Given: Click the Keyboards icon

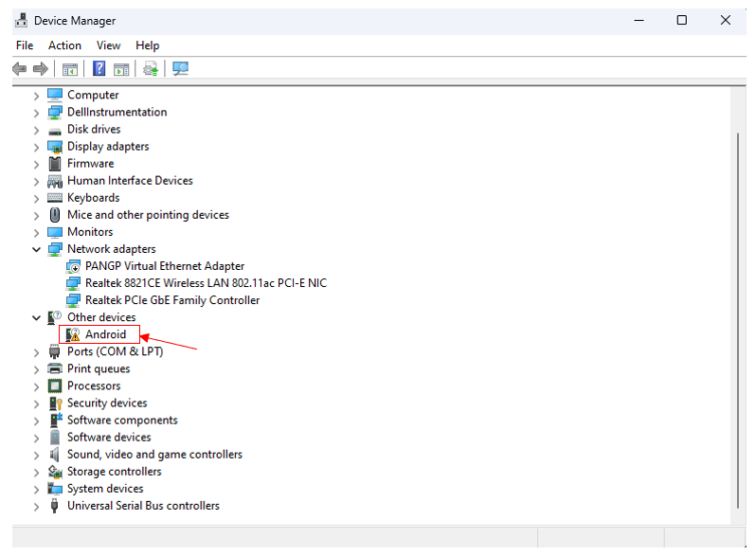Looking at the screenshot, I should 55,198.
